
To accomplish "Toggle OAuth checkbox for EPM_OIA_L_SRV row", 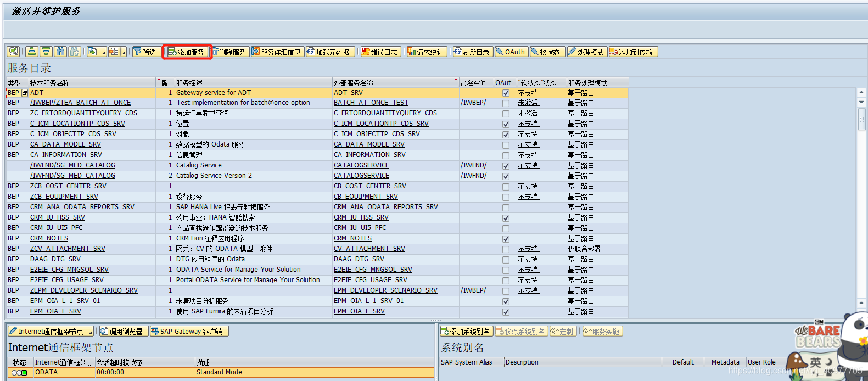I will (x=506, y=312).
